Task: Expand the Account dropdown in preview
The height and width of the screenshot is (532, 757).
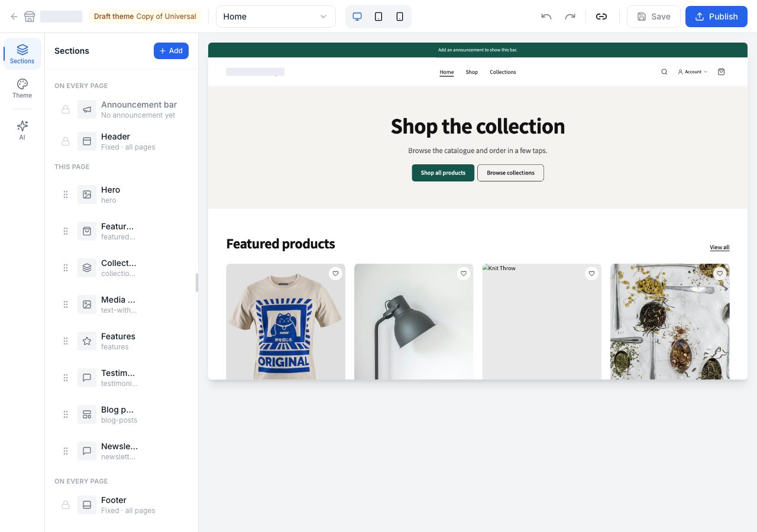Action: [x=693, y=72]
